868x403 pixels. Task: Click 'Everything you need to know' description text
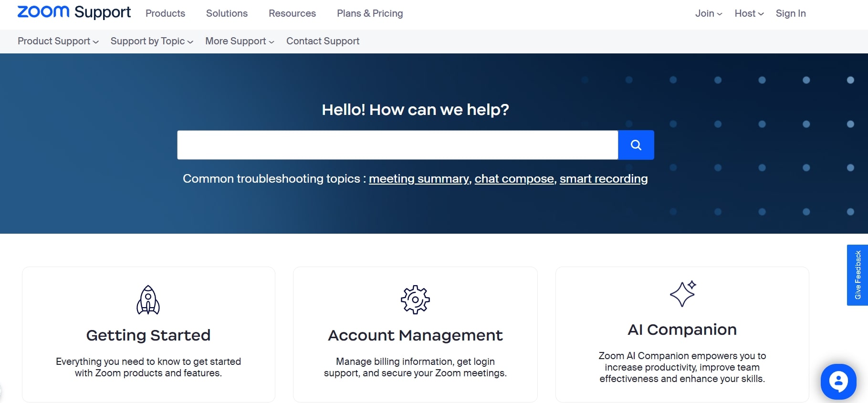pyautogui.click(x=148, y=367)
